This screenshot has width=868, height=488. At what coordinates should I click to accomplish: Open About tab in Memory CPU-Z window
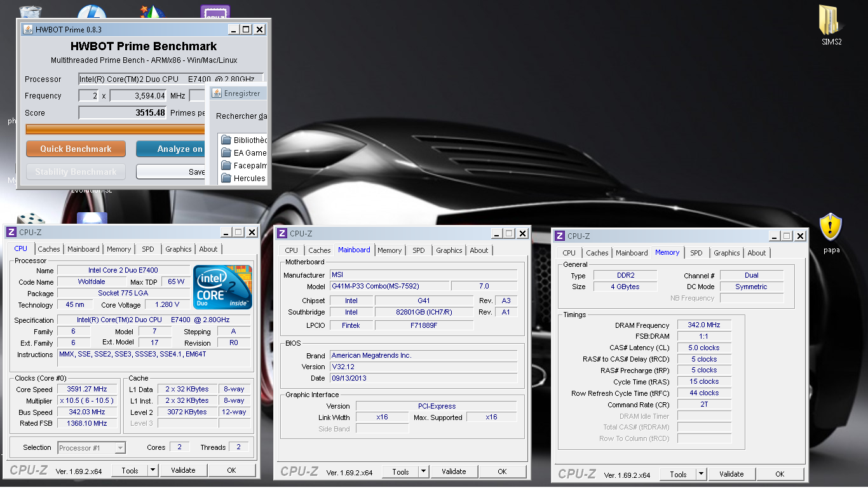coord(757,253)
